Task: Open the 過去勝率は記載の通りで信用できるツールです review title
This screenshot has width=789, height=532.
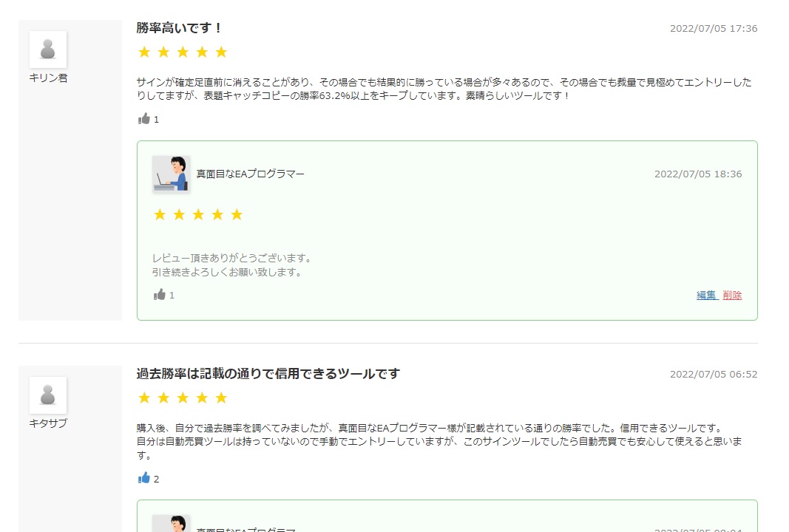Action: [268, 374]
